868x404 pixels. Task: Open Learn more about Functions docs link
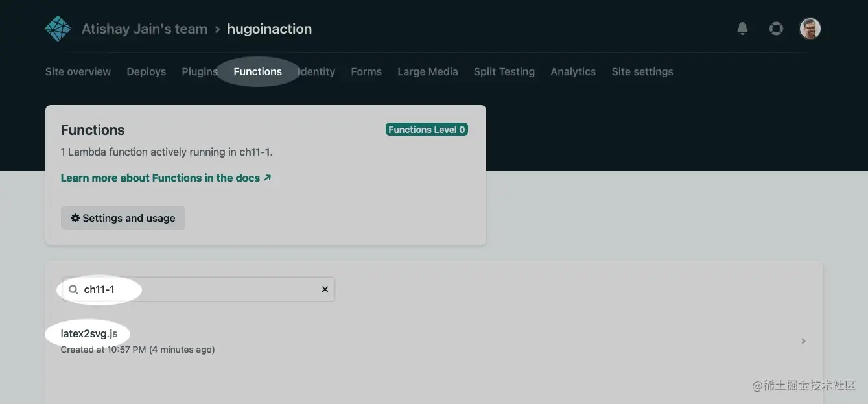coord(166,178)
